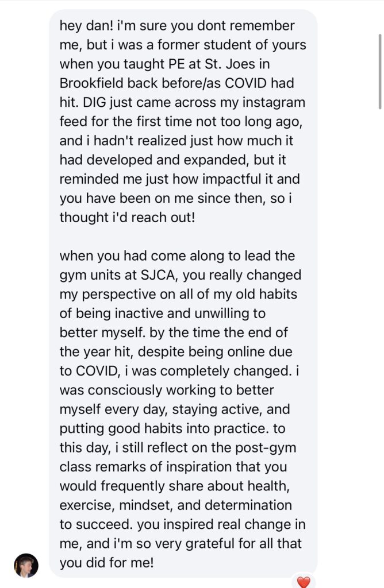Viewport: 384px width, 588px height.
Task: Click the line beginning "when you had come along"
Action: [177, 256]
